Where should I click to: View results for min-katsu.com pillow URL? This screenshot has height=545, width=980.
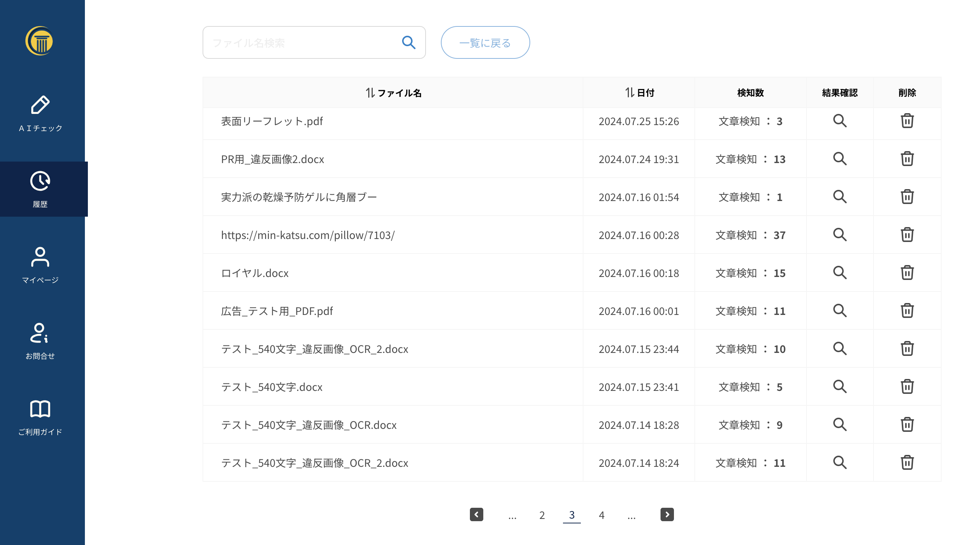840,235
